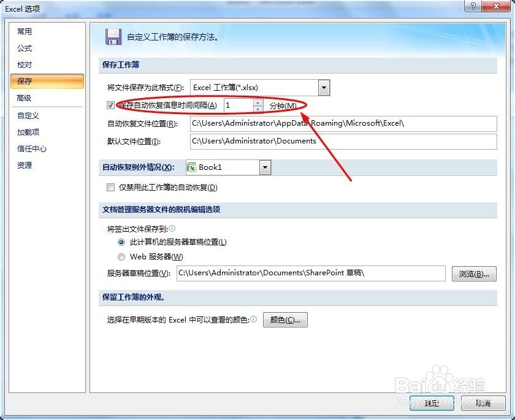Open the 颜色(C)... dialog button

(285, 320)
